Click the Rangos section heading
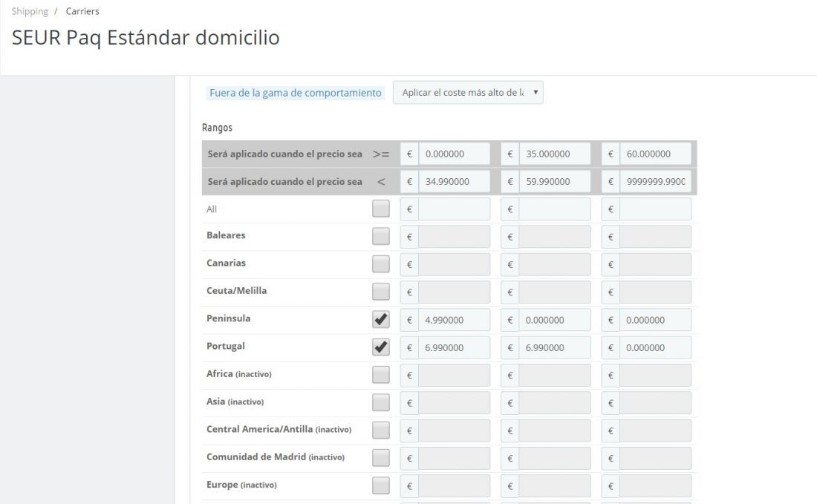817x504 pixels. point(217,128)
